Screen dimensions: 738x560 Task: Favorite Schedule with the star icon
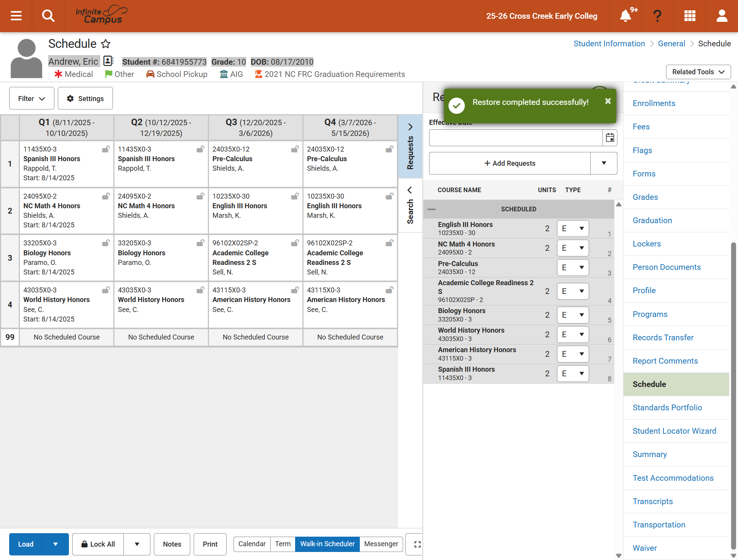click(106, 44)
